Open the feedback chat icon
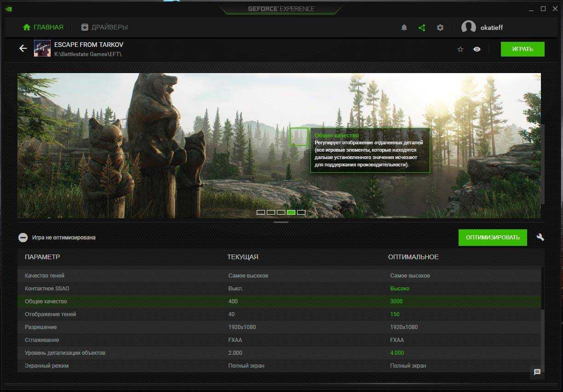 pos(537,372)
